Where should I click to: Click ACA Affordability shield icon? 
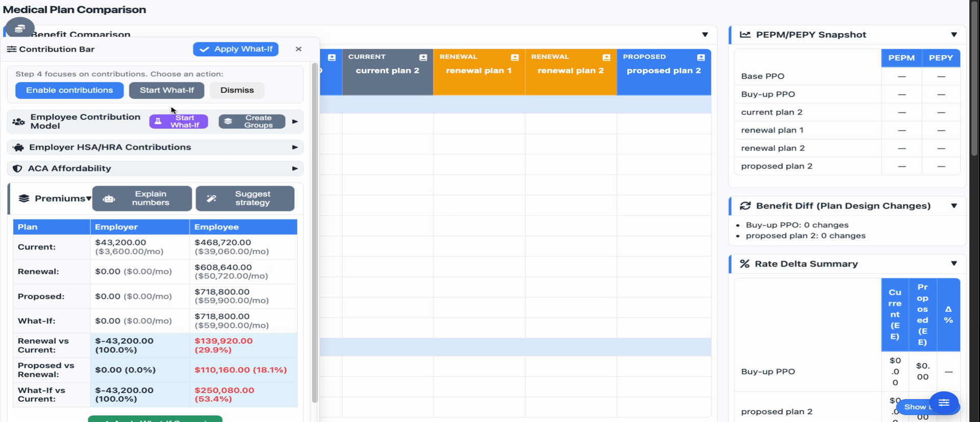coord(17,169)
